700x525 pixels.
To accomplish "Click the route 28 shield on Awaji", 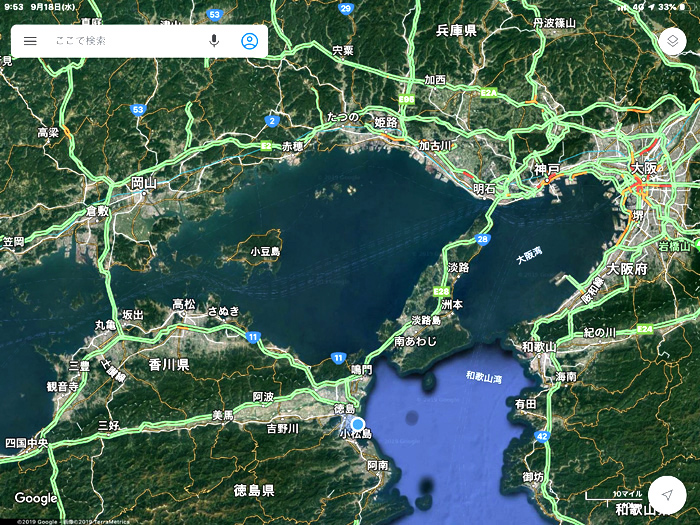I will [483, 239].
